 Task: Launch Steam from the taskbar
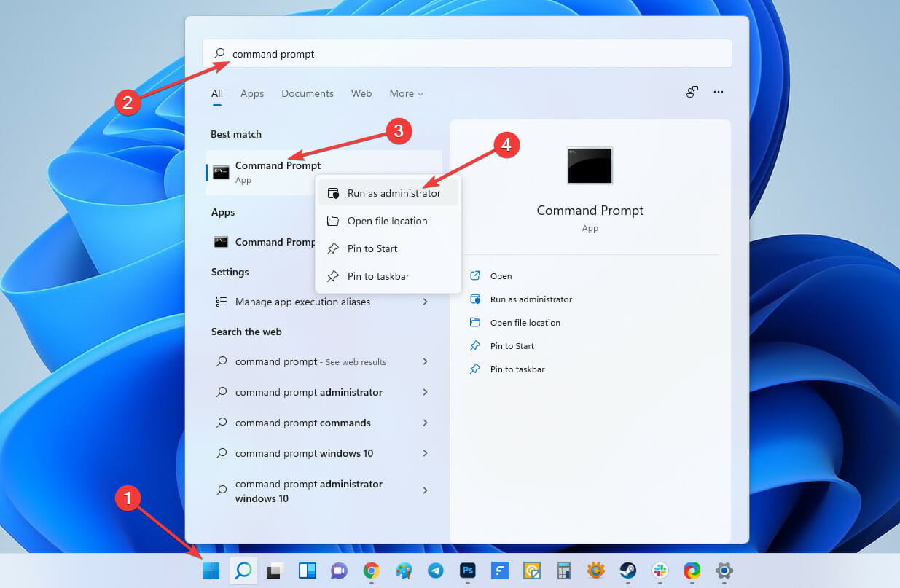click(627, 571)
